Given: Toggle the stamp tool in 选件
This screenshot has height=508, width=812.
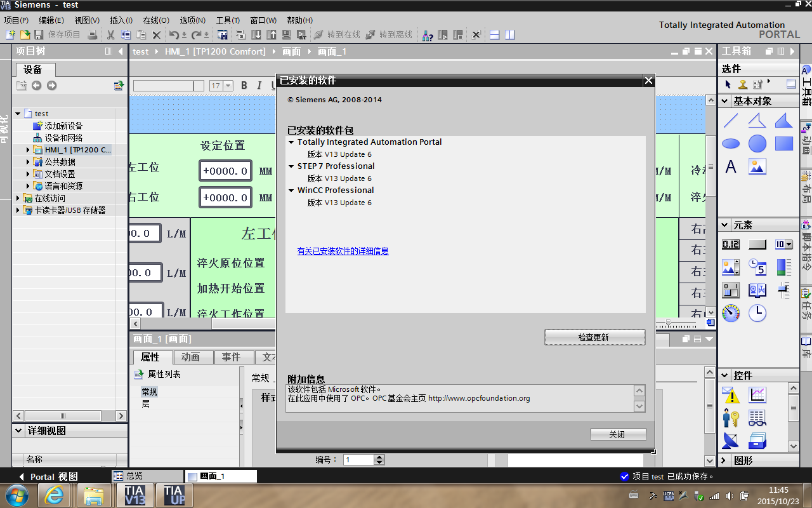Looking at the screenshot, I should tap(742, 84).
